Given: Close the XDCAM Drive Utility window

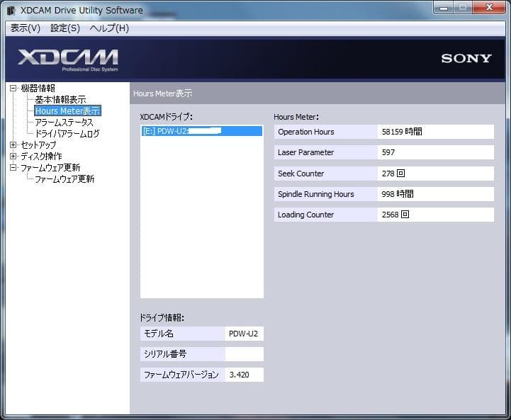Looking at the screenshot, I should [489, 8].
